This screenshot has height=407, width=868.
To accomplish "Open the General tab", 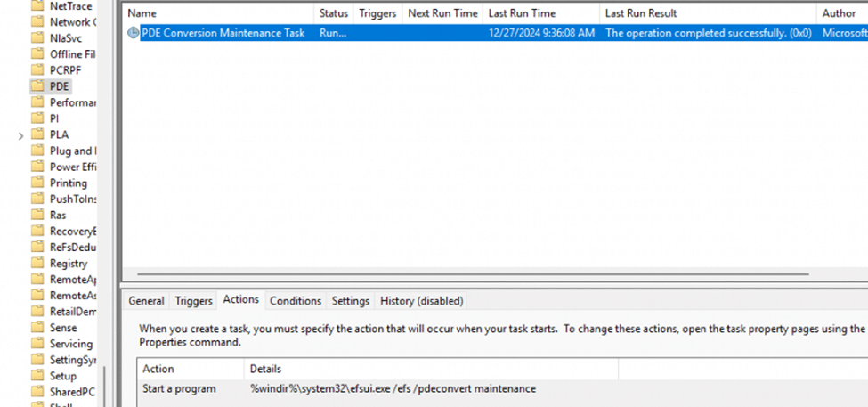I will (x=146, y=301).
